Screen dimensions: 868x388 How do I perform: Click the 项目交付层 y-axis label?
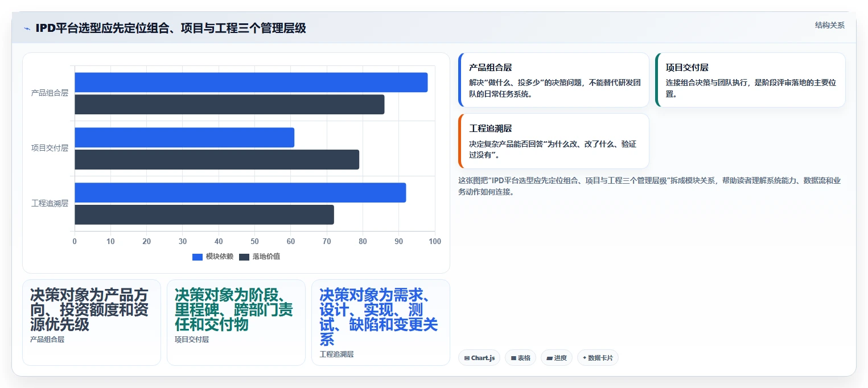click(50, 148)
